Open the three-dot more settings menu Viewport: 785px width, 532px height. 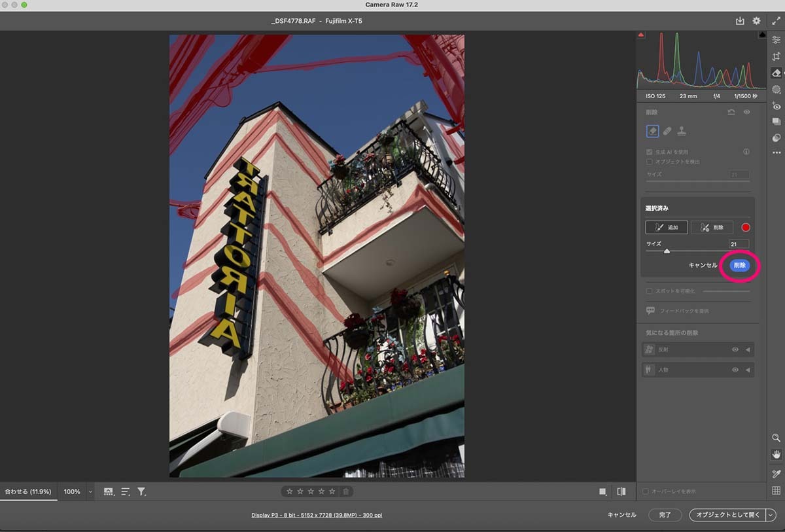click(776, 152)
